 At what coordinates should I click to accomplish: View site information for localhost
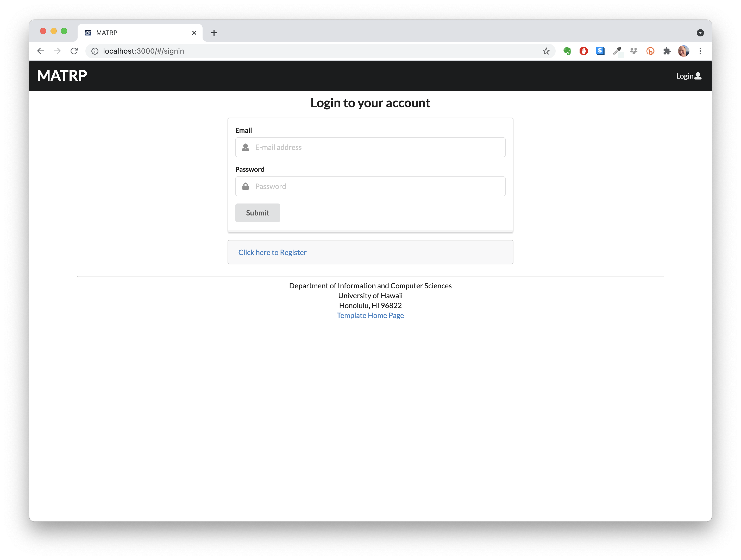(95, 51)
